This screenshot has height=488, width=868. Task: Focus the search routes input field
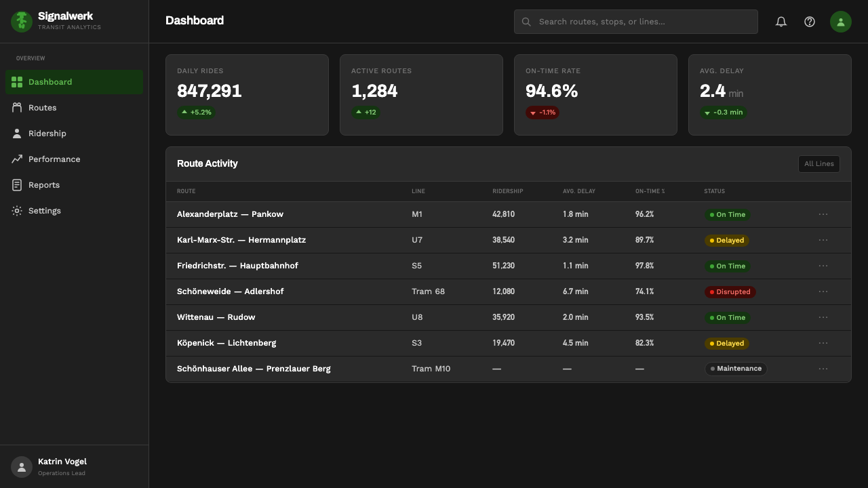(636, 22)
